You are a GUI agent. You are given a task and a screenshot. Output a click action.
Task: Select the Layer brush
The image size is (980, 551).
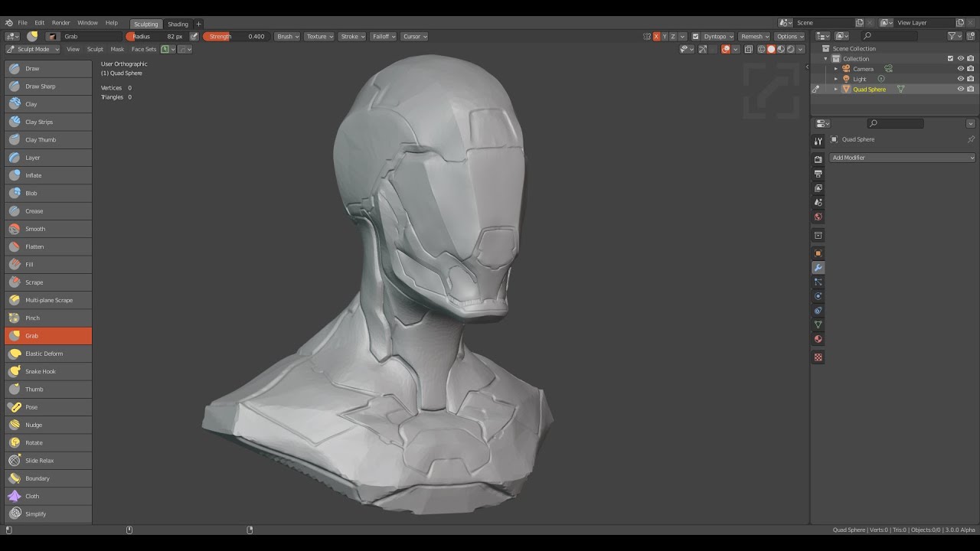[x=48, y=158]
